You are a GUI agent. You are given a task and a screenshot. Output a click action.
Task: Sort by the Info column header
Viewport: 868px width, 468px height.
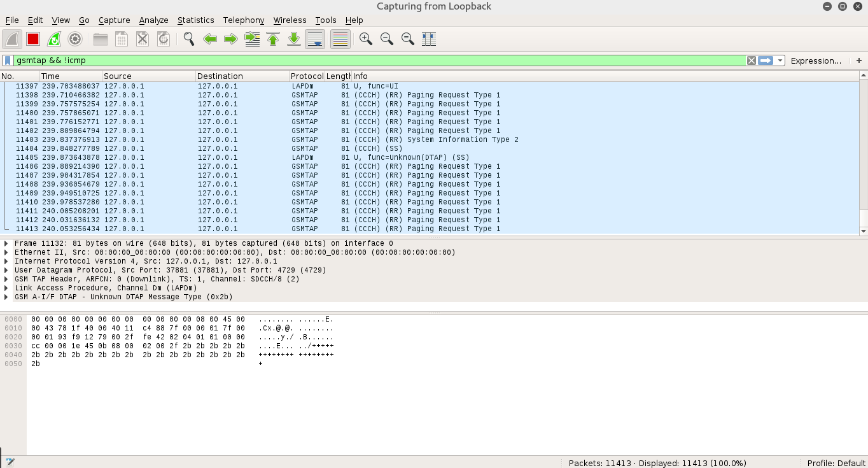point(605,76)
